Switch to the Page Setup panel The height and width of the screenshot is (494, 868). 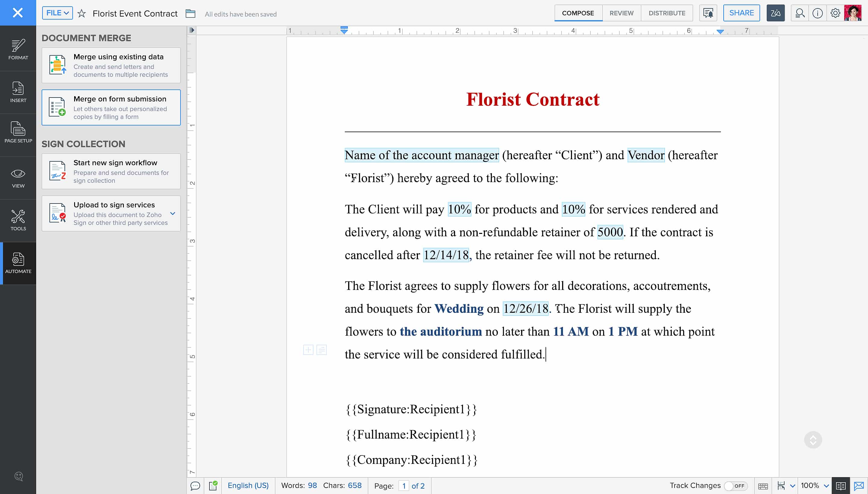click(18, 133)
